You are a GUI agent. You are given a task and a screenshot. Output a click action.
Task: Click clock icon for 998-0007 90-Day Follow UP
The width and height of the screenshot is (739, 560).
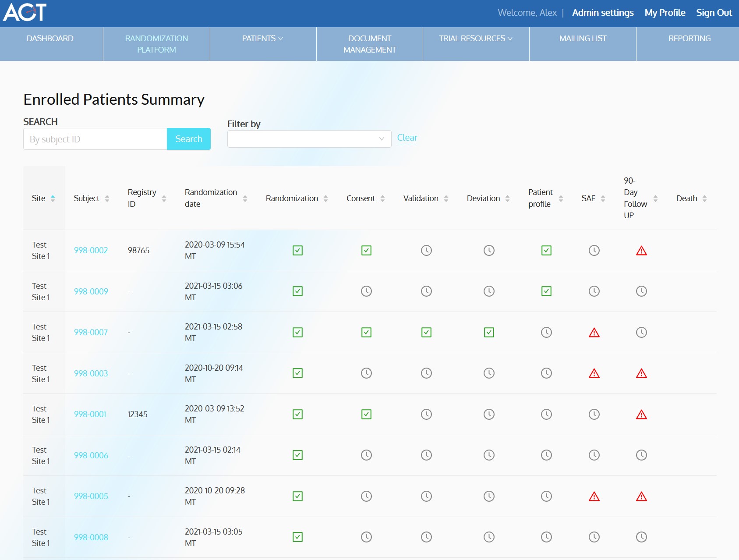point(641,332)
